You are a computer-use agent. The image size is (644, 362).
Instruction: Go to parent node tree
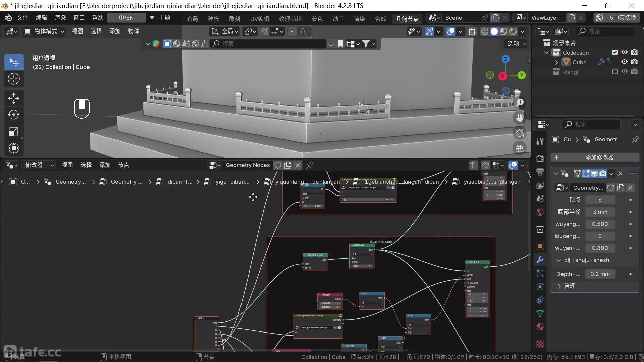pos(473,165)
